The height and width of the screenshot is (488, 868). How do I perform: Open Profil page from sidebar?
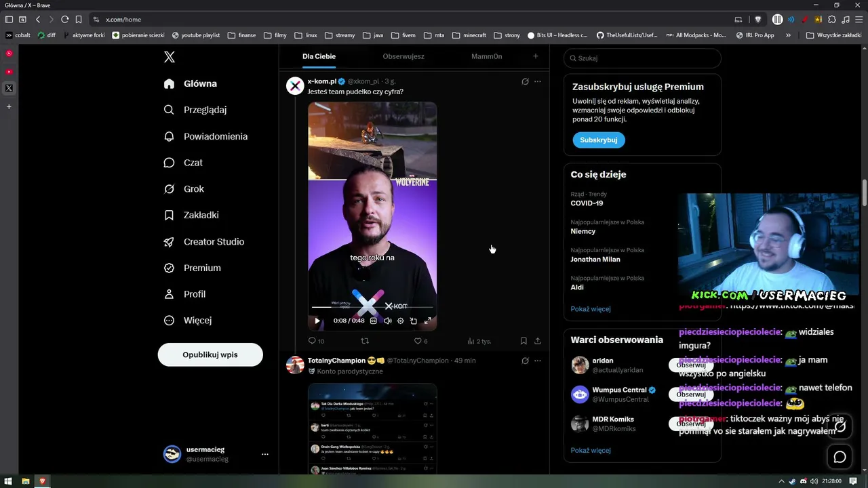click(185, 294)
